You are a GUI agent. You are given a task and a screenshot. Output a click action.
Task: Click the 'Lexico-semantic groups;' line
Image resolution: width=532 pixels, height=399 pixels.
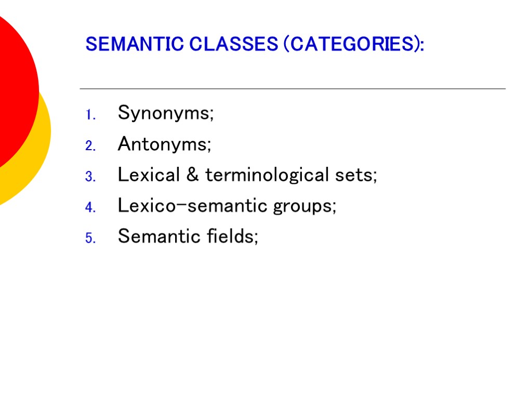point(227,206)
